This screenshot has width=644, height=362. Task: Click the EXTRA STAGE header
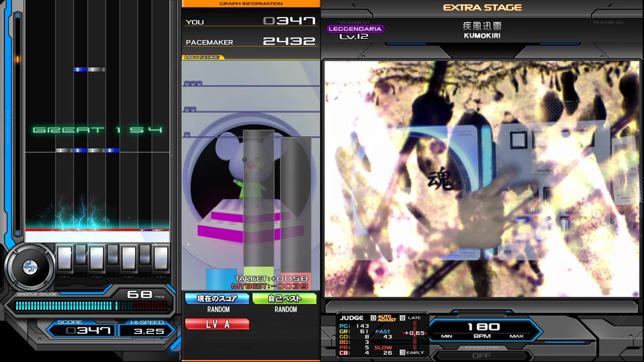pos(482,7)
